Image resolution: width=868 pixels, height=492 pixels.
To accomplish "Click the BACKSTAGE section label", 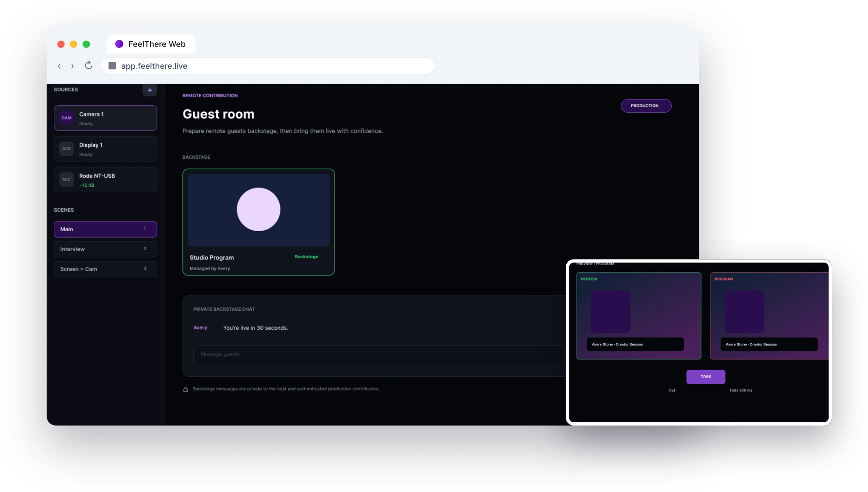I will (x=196, y=157).
